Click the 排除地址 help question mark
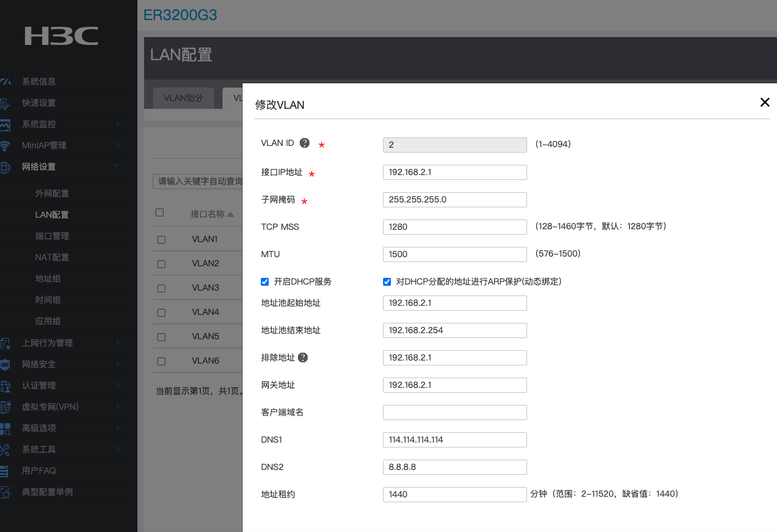 pyautogui.click(x=303, y=358)
